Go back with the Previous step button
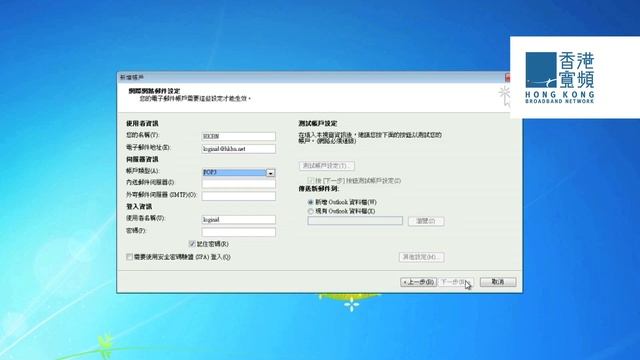The width and height of the screenshot is (640, 360). tap(418, 282)
